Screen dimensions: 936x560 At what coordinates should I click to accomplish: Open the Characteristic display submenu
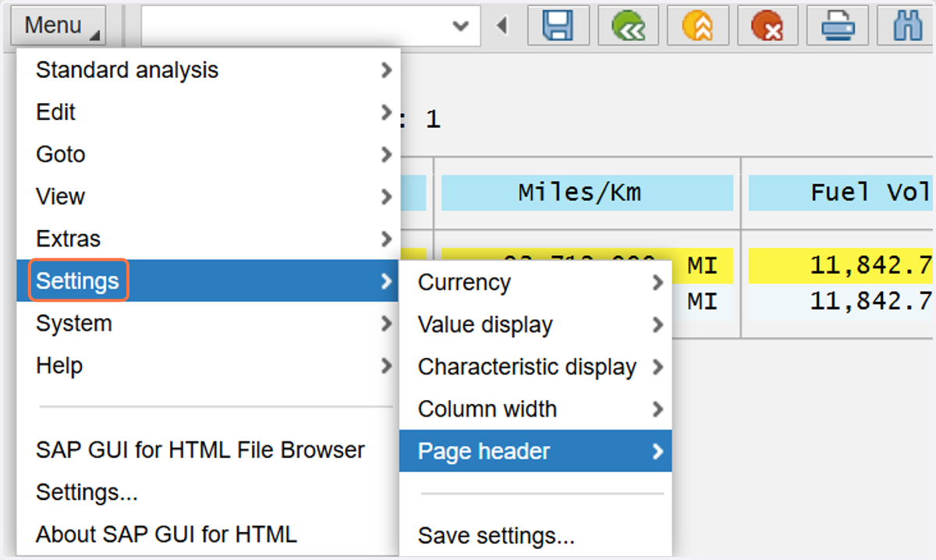click(535, 367)
